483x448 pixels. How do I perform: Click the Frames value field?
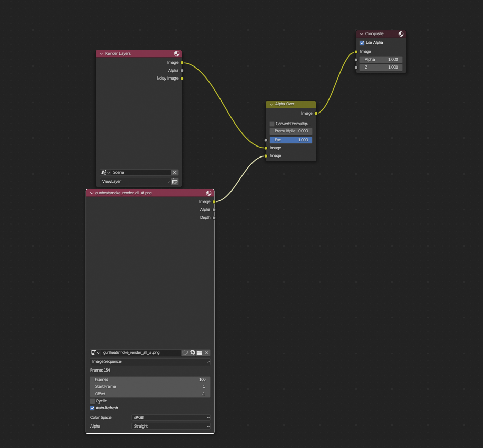click(150, 379)
